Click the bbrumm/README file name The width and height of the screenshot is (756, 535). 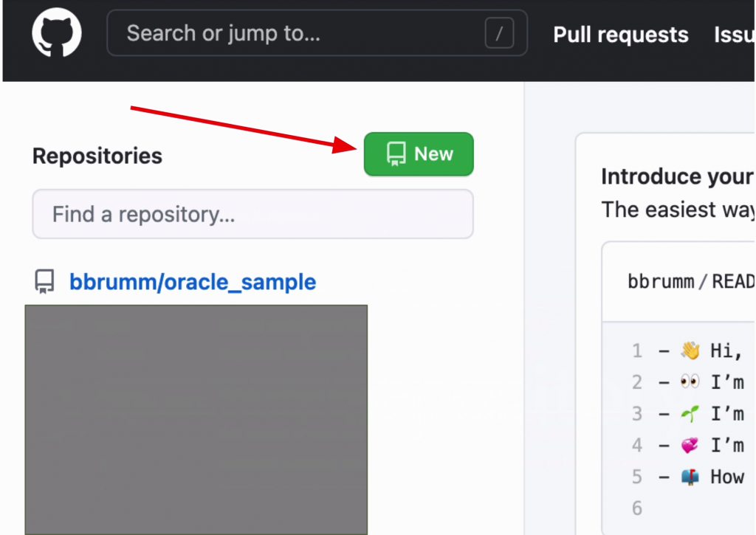click(690, 281)
